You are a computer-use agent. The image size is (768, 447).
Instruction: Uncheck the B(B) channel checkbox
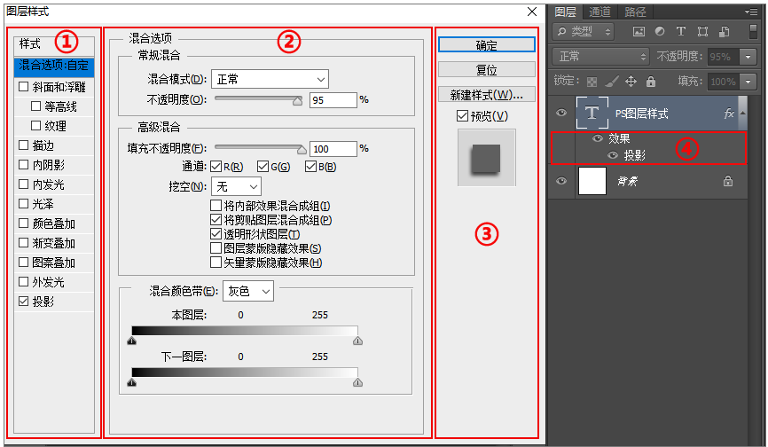point(311,166)
